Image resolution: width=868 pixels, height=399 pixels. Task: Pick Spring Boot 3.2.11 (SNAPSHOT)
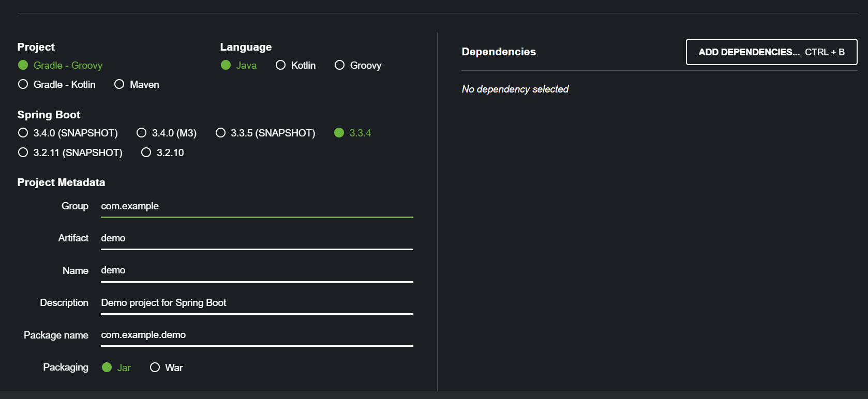click(70, 152)
